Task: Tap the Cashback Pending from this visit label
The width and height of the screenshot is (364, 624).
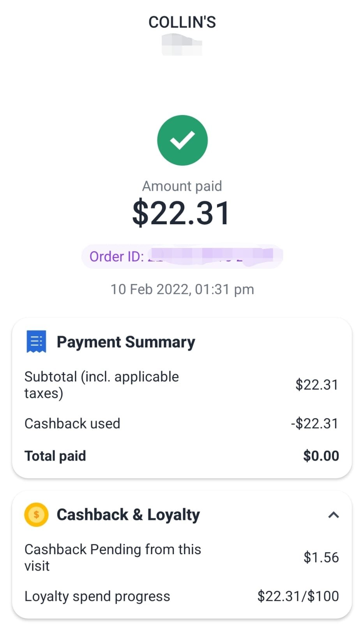Action: tap(113, 558)
